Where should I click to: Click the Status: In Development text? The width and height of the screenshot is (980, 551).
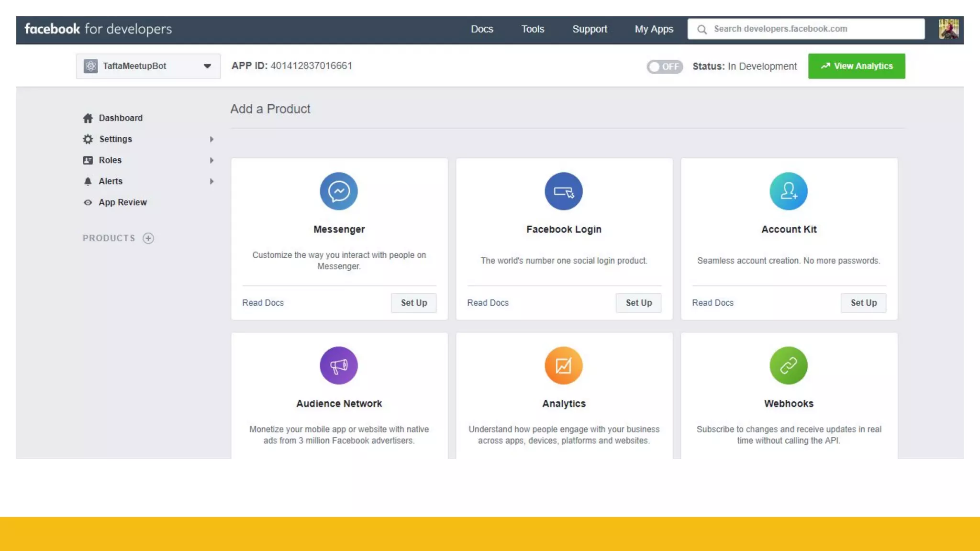point(745,66)
